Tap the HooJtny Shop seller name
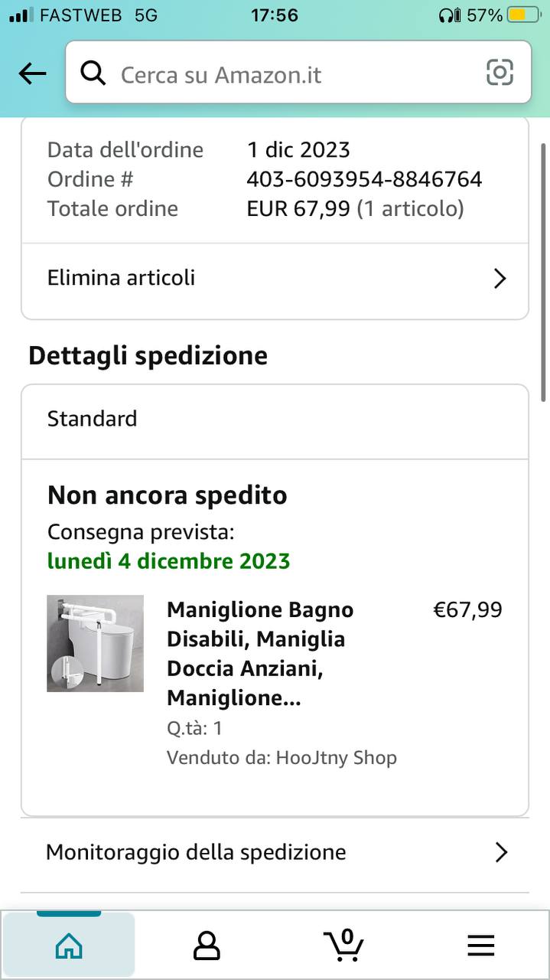Screen dimensions: 550x980 pos(337,758)
